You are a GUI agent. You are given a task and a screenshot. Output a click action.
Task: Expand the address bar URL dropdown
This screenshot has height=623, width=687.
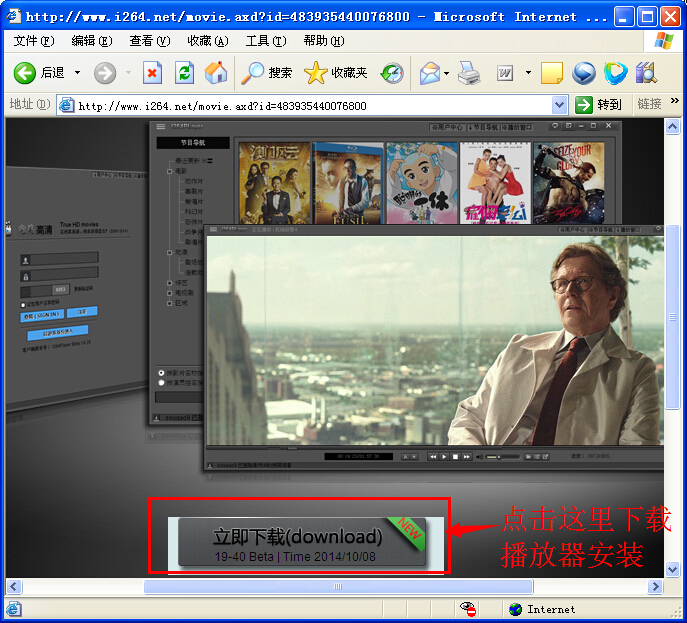[x=559, y=105]
